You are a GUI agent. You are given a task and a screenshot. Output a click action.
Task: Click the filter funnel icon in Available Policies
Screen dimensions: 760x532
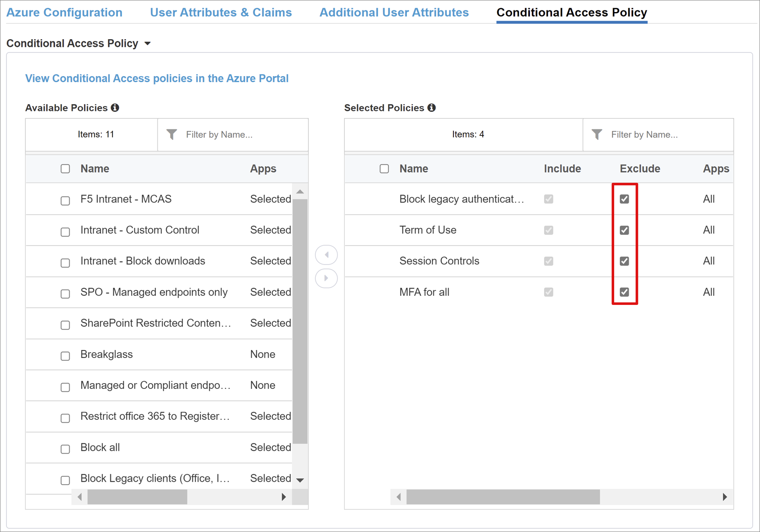pyautogui.click(x=172, y=134)
